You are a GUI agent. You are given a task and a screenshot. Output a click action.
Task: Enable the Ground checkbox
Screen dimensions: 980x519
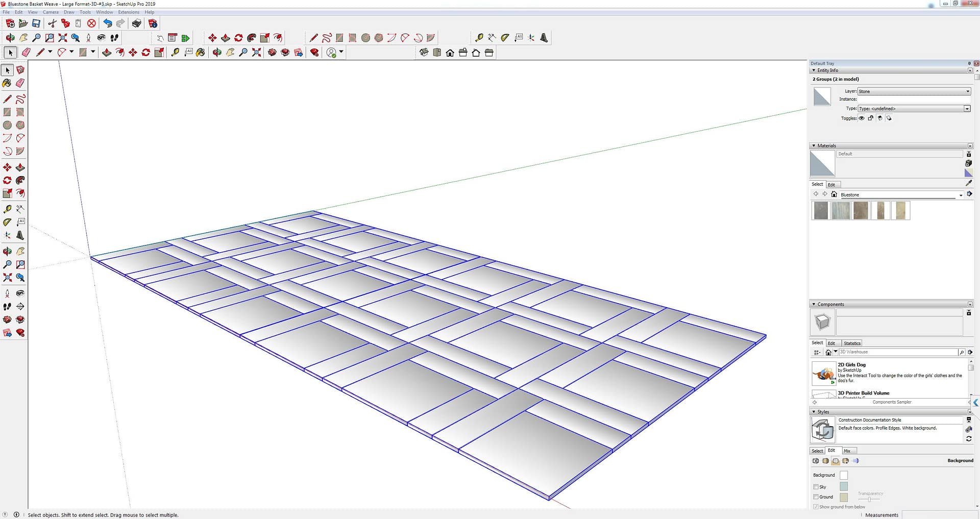tap(816, 497)
